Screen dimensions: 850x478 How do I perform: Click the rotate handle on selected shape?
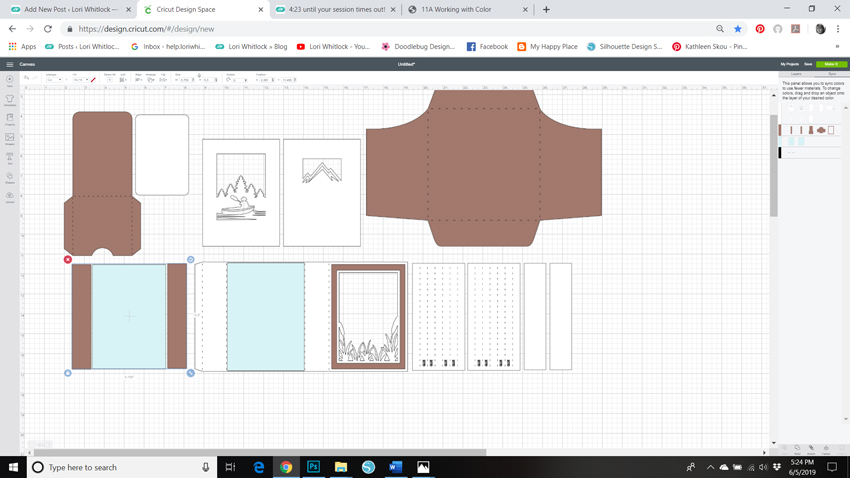(x=191, y=260)
